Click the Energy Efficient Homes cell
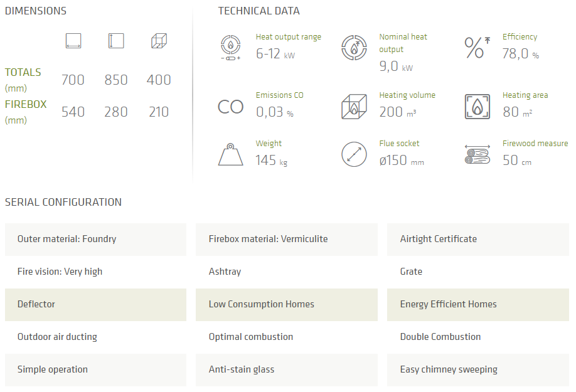 [x=478, y=304]
